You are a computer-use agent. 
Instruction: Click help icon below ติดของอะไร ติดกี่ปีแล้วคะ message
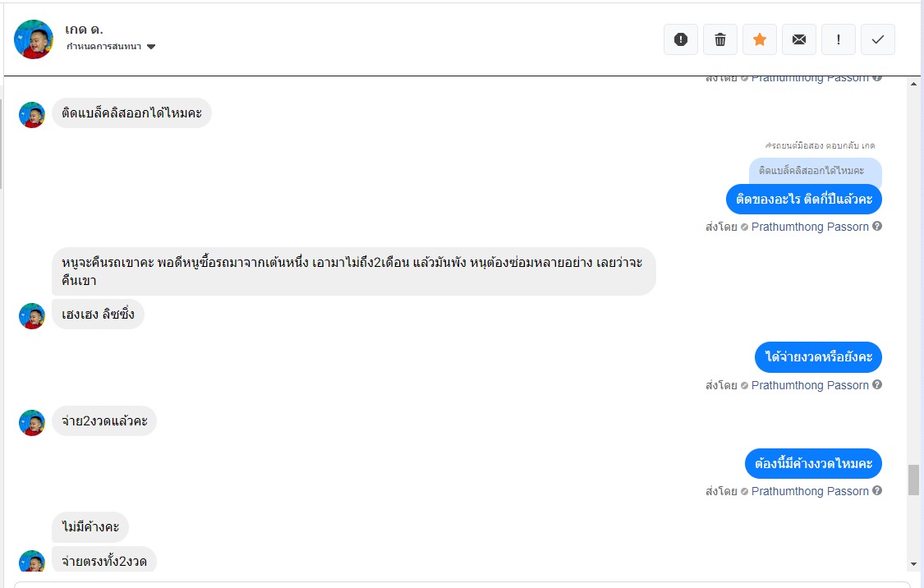tap(877, 227)
